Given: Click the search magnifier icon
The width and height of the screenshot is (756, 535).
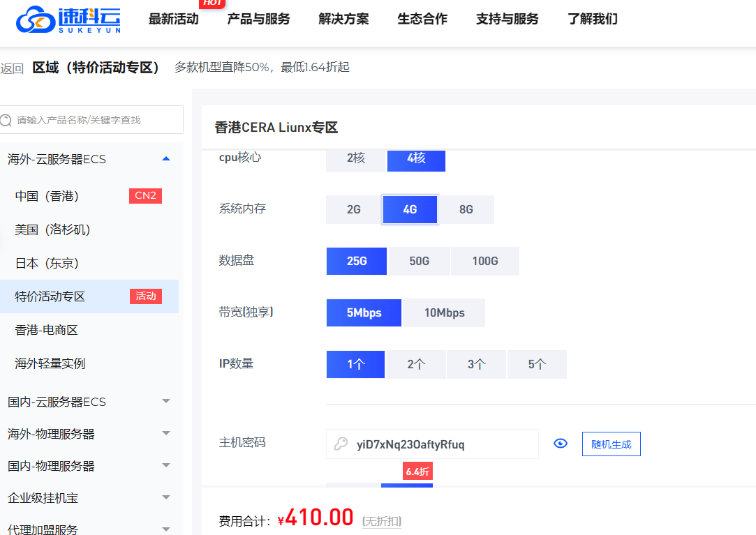Looking at the screenshot, I should pyautogui.click(x=6, y=120).
